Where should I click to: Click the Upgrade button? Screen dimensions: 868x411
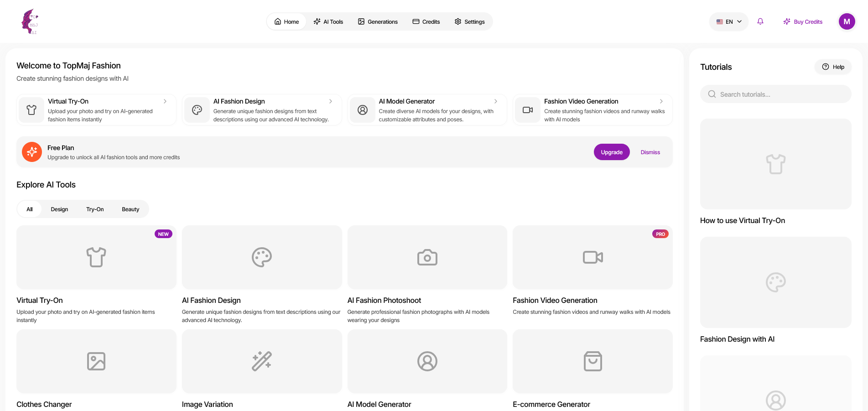point(611,152)
